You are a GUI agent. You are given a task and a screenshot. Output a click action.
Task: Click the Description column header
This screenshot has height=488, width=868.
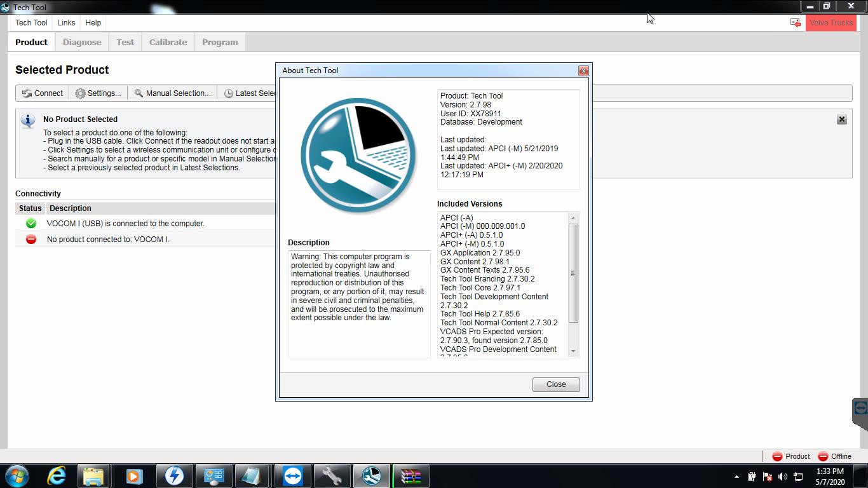(x=71, y=208)
